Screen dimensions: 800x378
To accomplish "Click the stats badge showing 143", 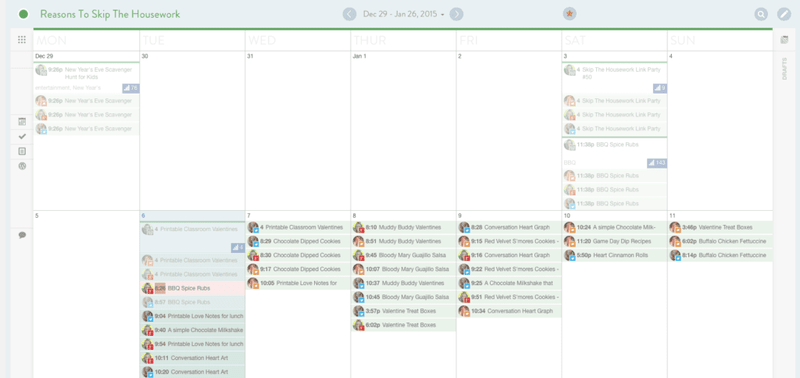I will [x=657, y=163].
